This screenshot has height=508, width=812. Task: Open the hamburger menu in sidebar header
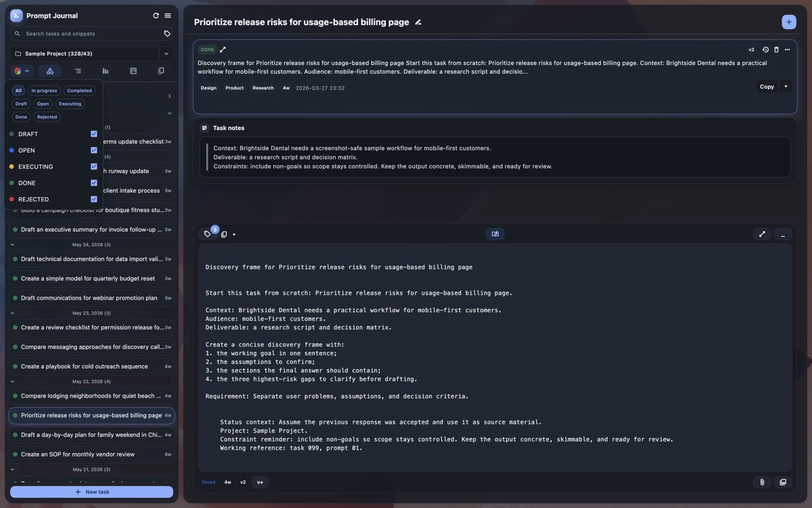click(x=167, y=16)
